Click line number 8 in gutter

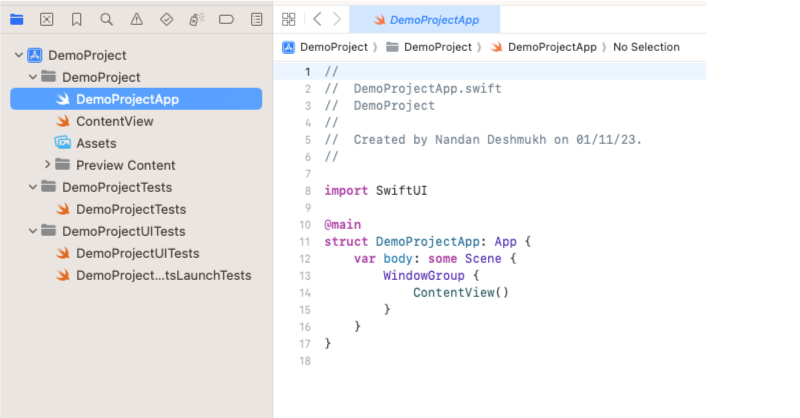pyautogui.click(x=308, y=191)
